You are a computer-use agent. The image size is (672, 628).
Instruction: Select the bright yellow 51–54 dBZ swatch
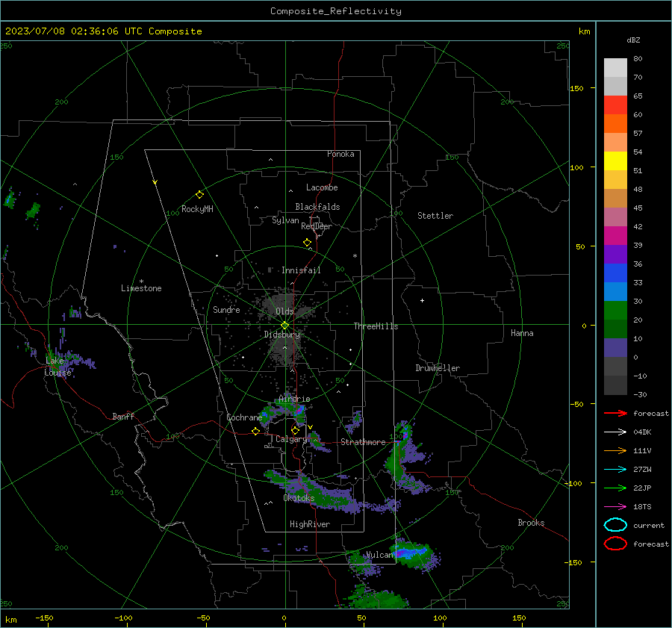tap(615, 161)
